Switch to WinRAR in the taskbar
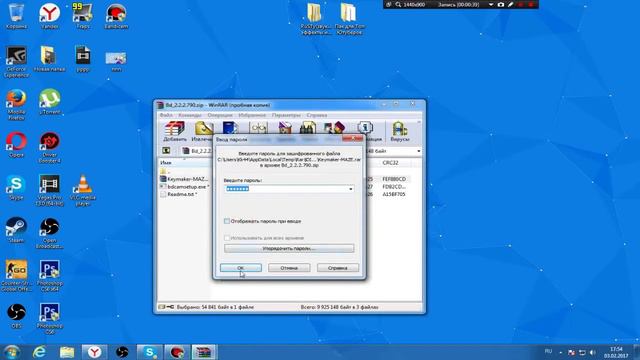Viewport: 640px width, 360px height. [x=204, y=352]
